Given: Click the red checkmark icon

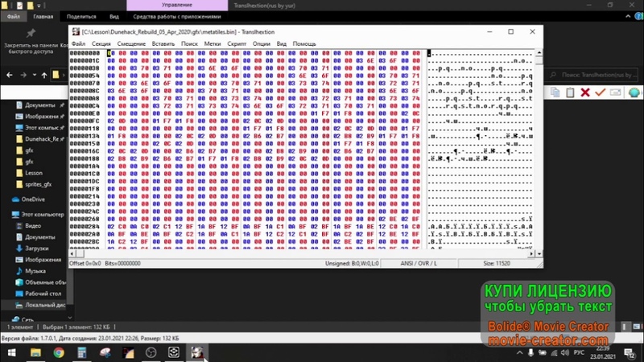Looking at the screenshot, I should pyautogui.click(x=599, y=93).
